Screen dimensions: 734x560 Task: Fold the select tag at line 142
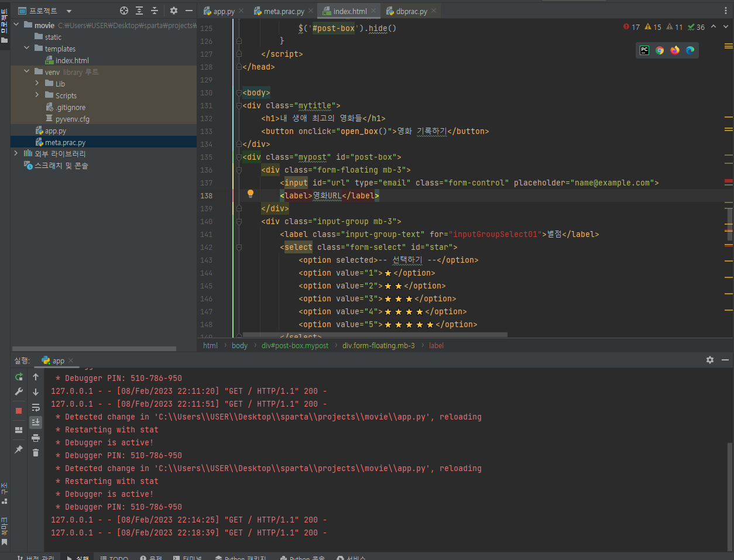coord(238,247)
